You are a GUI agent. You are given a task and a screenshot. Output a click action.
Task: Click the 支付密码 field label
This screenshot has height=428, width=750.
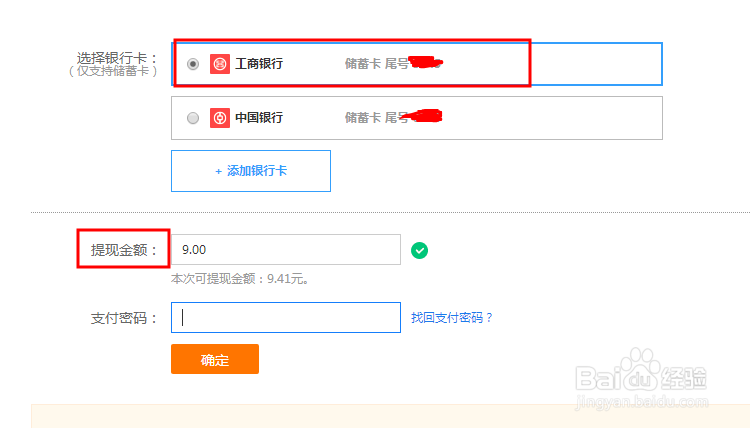tap(124, 318)
